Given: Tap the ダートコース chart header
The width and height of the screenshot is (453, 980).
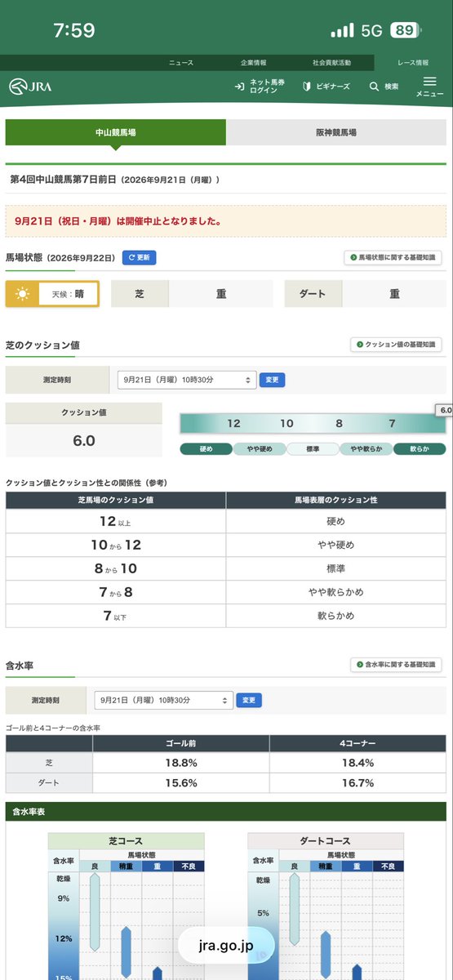Looking at the screenshot, I should coord(326,840).
